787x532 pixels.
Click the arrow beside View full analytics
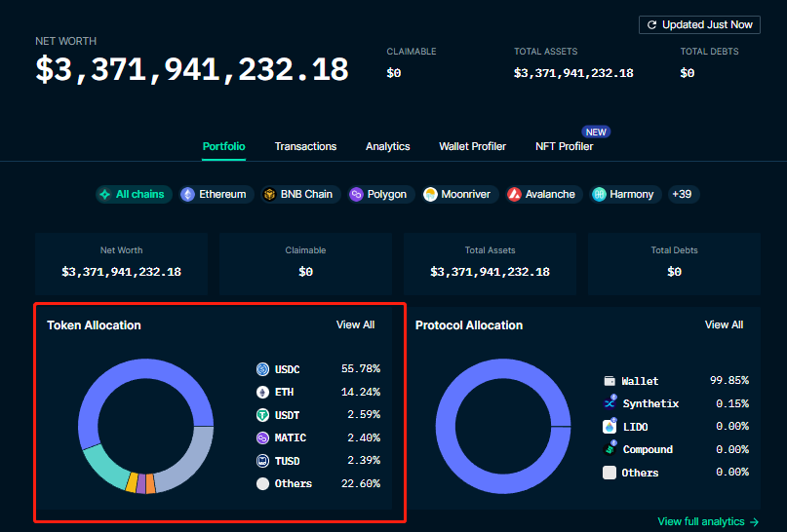click(x=754, y=522)
